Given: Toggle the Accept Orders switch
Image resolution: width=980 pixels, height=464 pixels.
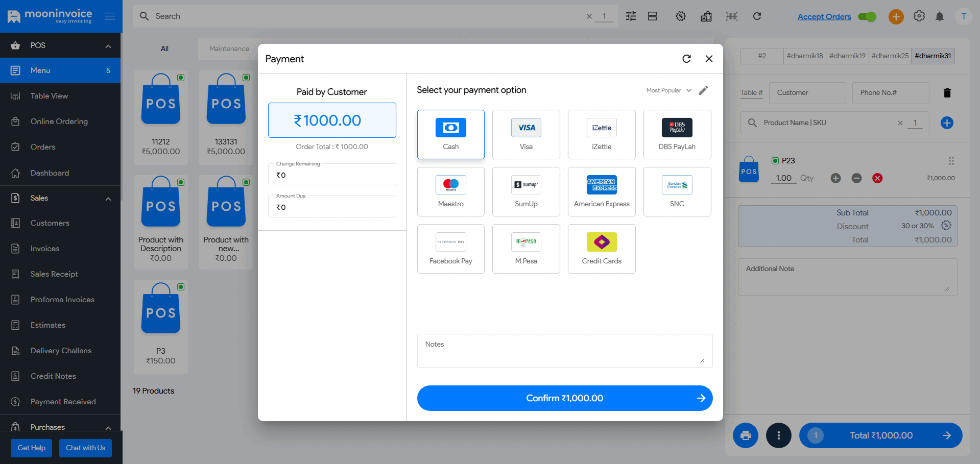Looking at the screenshot, I should (867, 17).
